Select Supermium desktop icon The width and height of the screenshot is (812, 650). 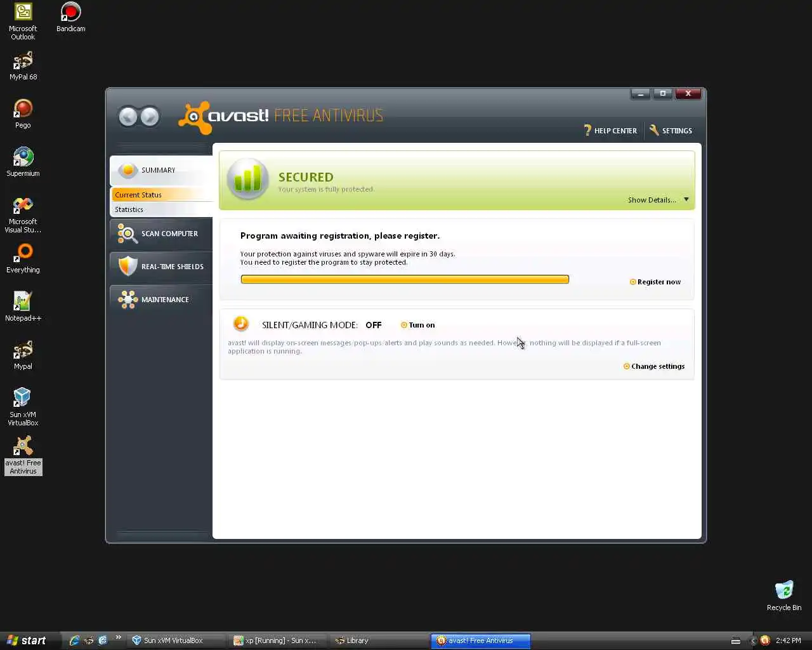point(23,162)
